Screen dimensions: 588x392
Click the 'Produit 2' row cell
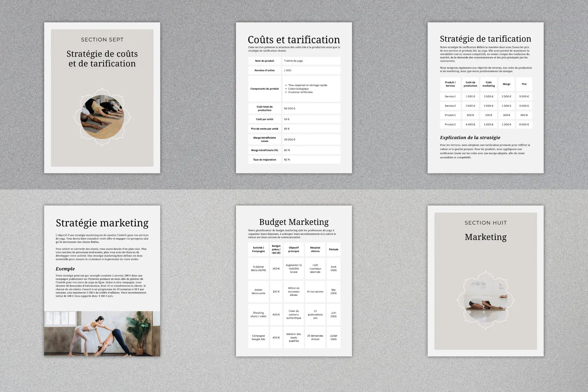(x=450, y=124)
